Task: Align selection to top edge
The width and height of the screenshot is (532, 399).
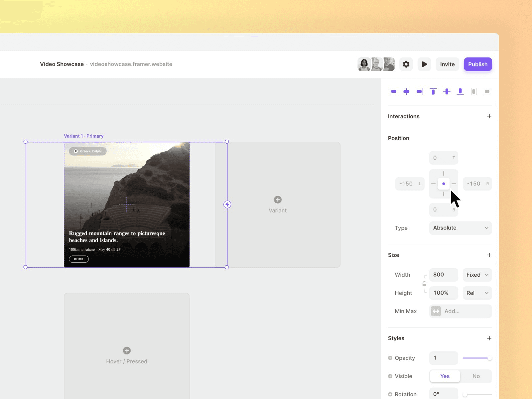Action: pos(433,91)
